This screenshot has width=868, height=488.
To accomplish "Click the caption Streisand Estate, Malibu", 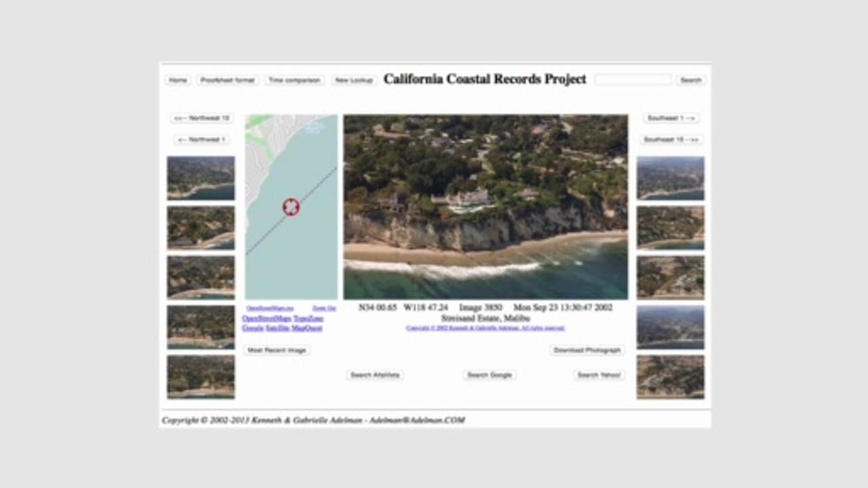I will (x=486, y=318).
